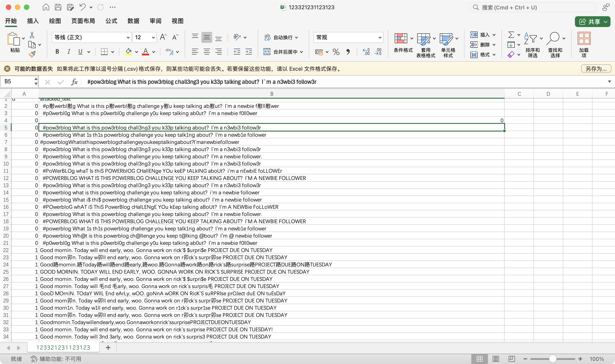
Task: Click the Save As edit icon
Action: 71,7
